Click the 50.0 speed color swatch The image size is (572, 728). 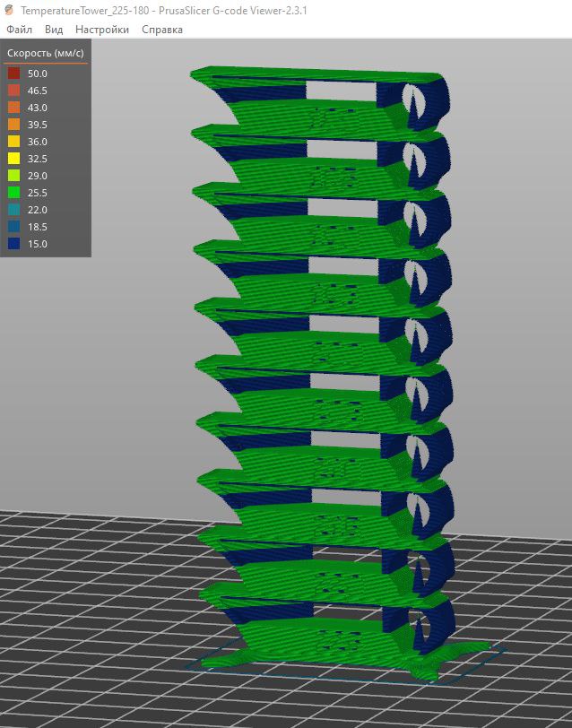[14, 74]
